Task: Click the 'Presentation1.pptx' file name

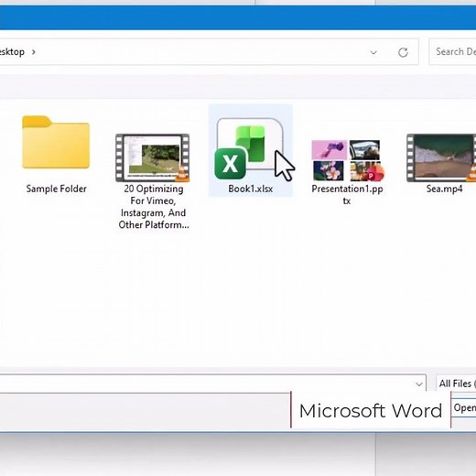Action: pos(347,195)
